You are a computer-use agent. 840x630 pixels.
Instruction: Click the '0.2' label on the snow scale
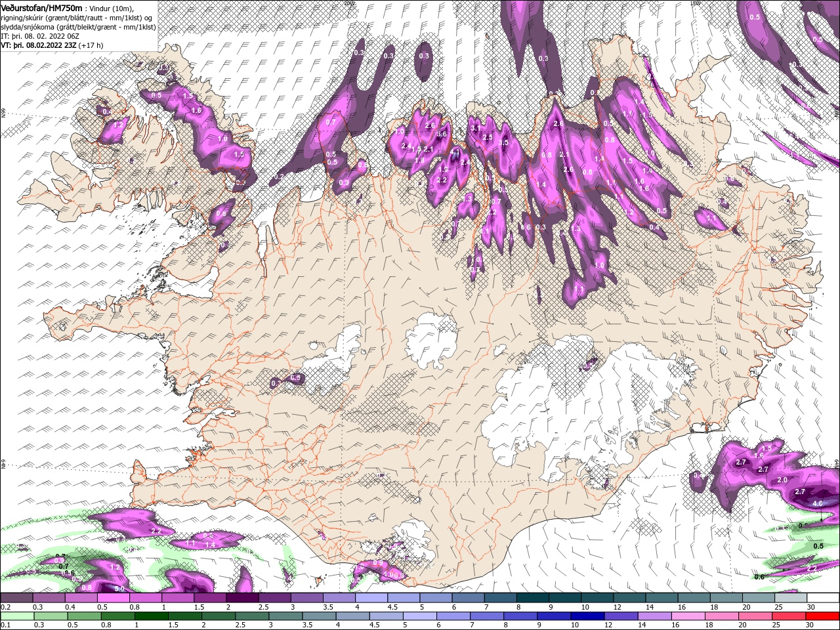coord(5,607)
